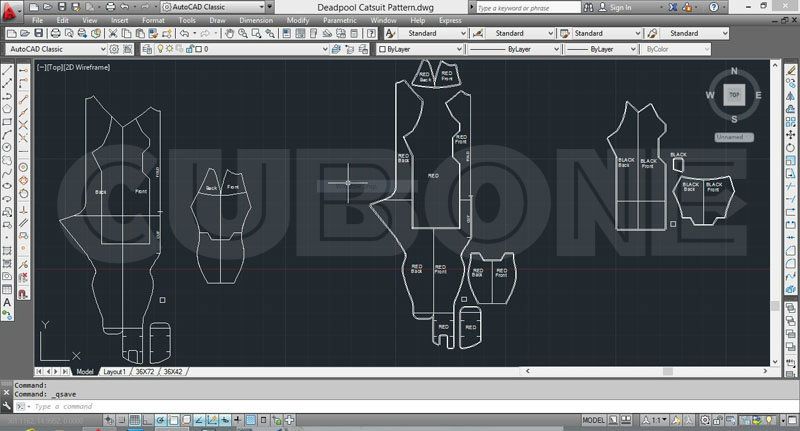Click the [Top] view control label
The width and height of the screenshot is (800, 431).
[x=55, y=67]
